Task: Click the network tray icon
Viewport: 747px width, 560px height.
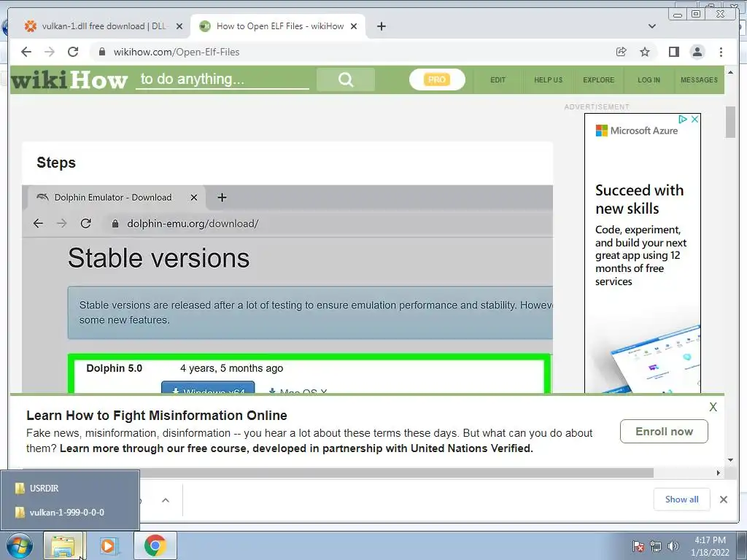Action: point(656,546)
